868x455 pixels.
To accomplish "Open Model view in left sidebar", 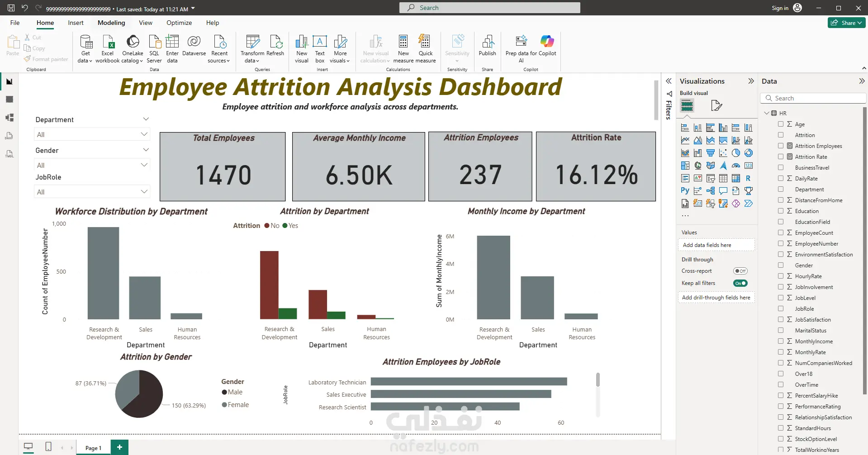I will point(9,118).
